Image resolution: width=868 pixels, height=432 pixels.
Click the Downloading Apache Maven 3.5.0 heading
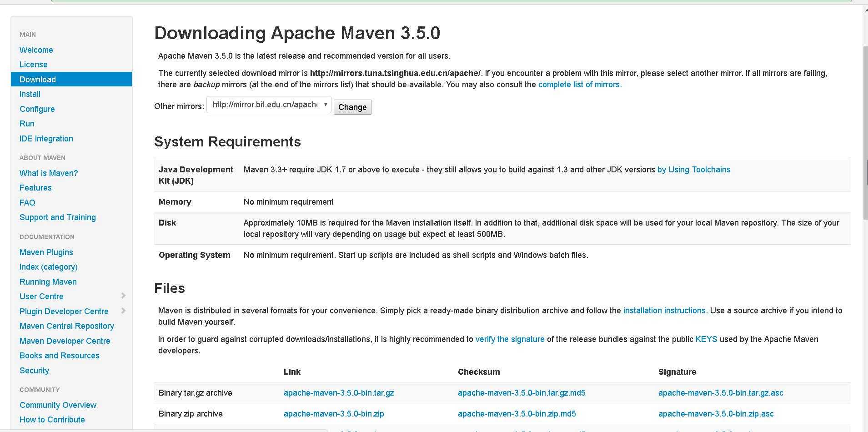pyautogui.click(x=297, y=33)
